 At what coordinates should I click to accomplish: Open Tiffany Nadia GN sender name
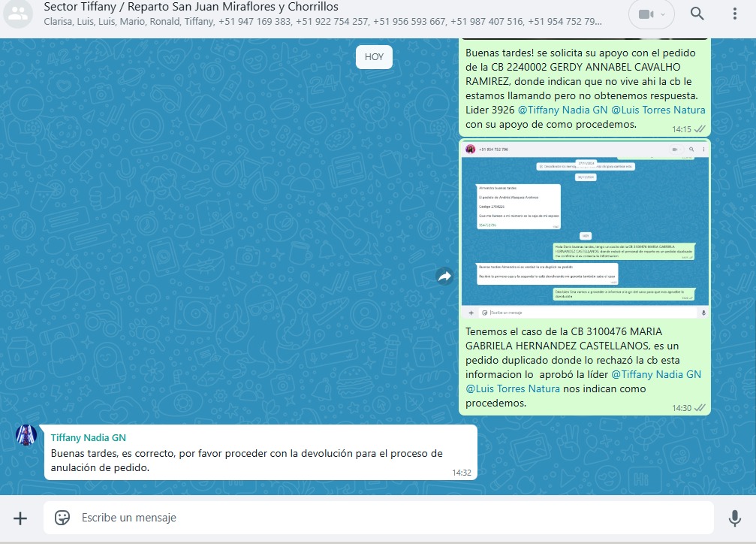coord(89,437)
